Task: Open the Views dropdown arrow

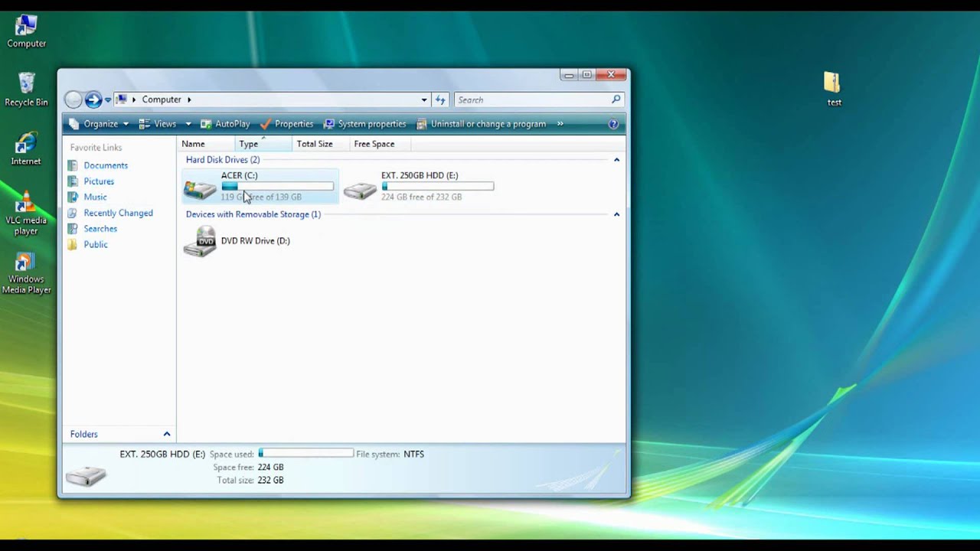Action: pyautogui.click(x=188, y=124)
